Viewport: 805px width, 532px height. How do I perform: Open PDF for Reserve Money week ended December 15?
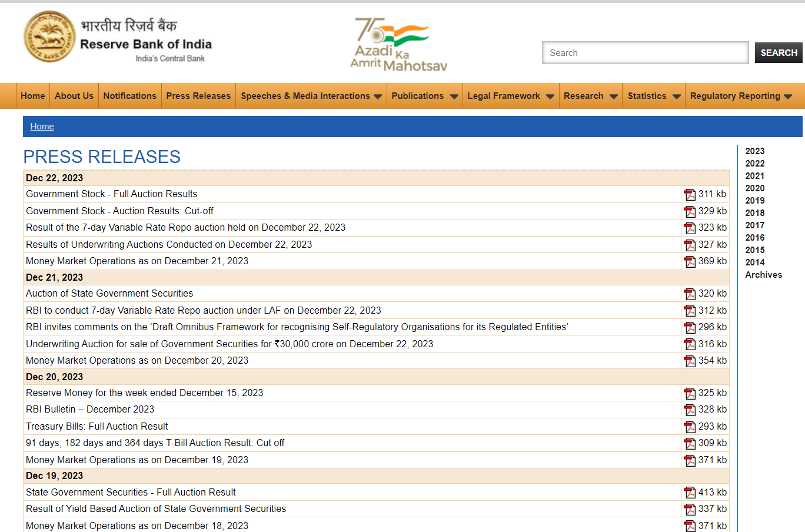(689, 393)
